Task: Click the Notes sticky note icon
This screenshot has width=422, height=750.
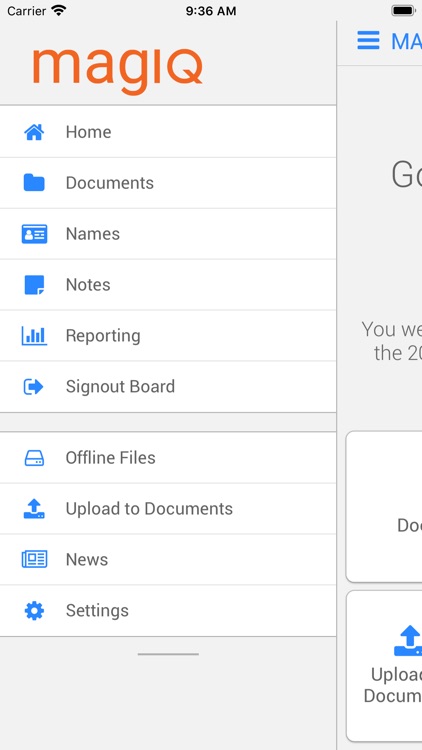Action: tap(34, 285)
